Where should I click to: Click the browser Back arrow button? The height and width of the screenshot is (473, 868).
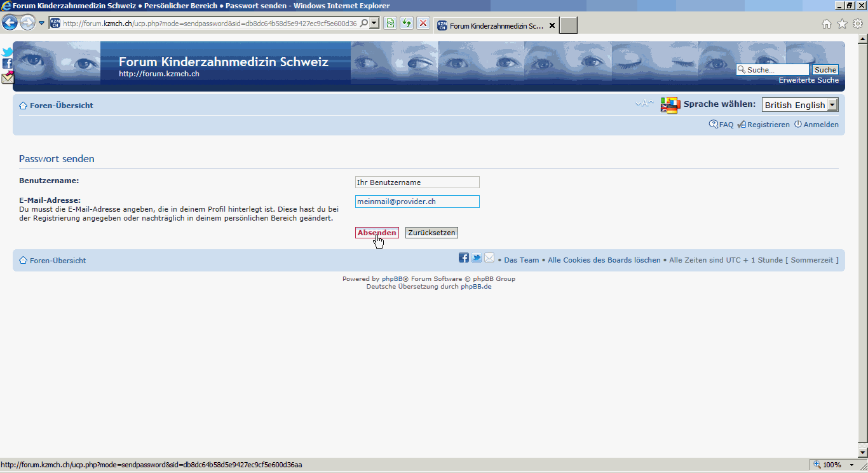[x=10, y=24]
